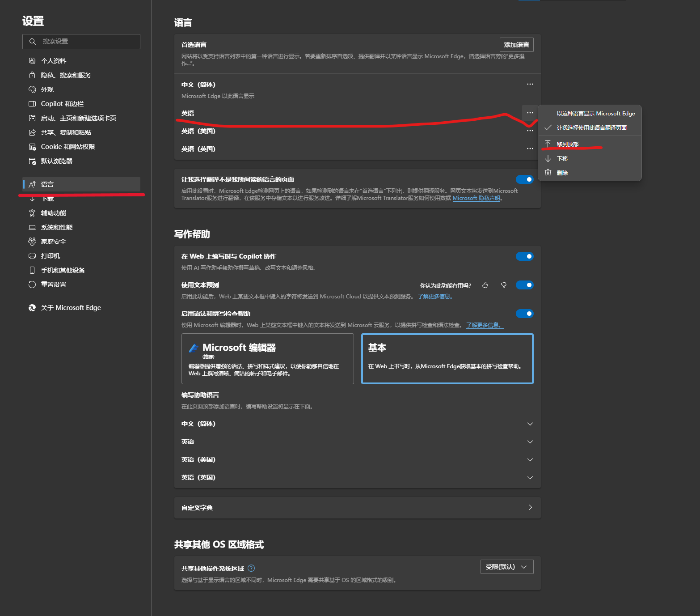Click the Microsoft Edge logo icon
Screen dimensions: 700x616
[32, 308]
